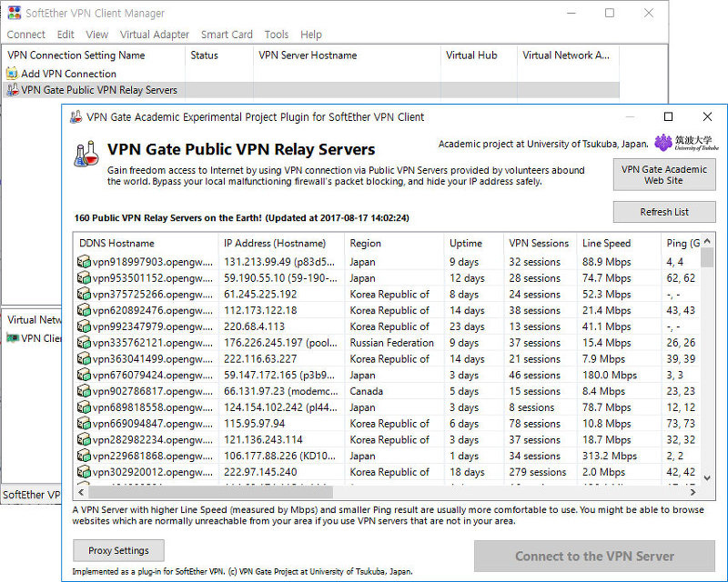728x582 pixels.
Task: Click the horizontal scrollbar thumb in server list
Action: pyautogui.click(x=210, y=491)
